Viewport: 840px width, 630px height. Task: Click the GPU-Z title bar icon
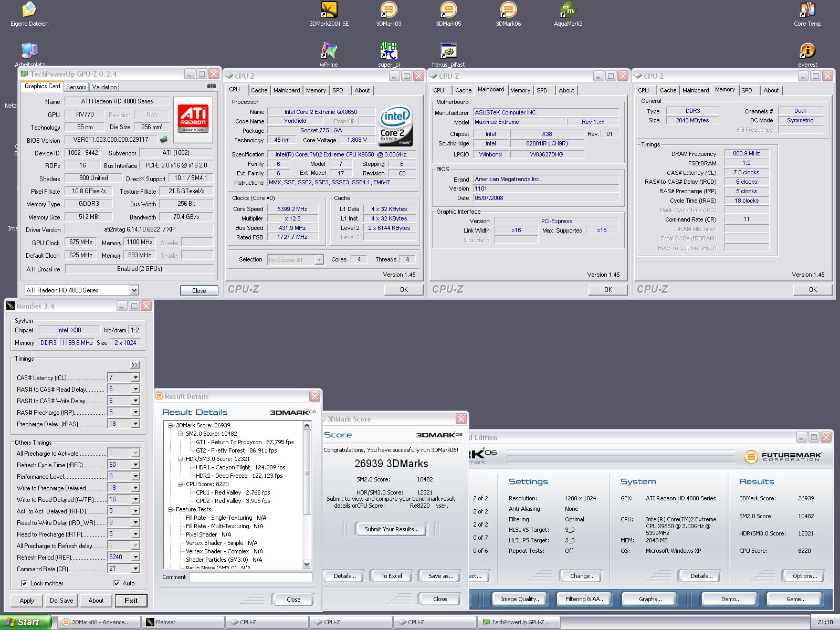tap(24, 73)
